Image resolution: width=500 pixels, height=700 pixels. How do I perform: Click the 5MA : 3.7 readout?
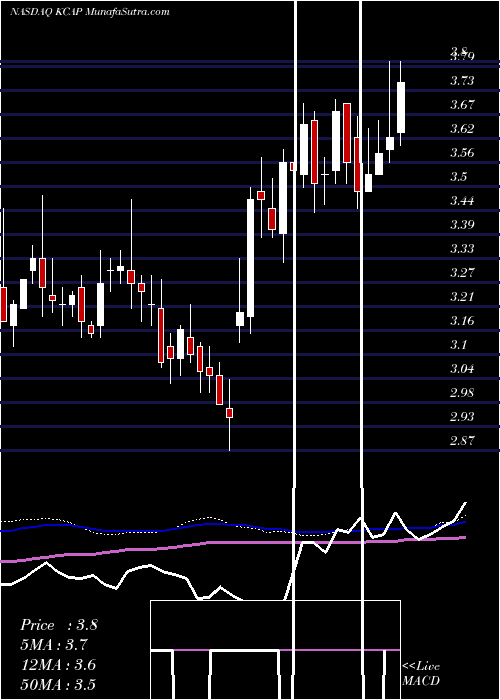coord(53,645)
